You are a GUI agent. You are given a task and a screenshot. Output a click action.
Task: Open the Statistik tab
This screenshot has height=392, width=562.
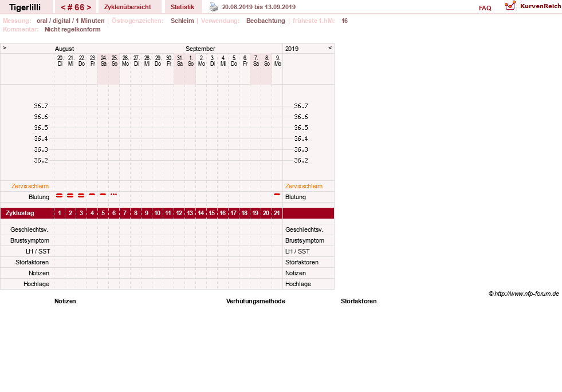pos(182,7)
